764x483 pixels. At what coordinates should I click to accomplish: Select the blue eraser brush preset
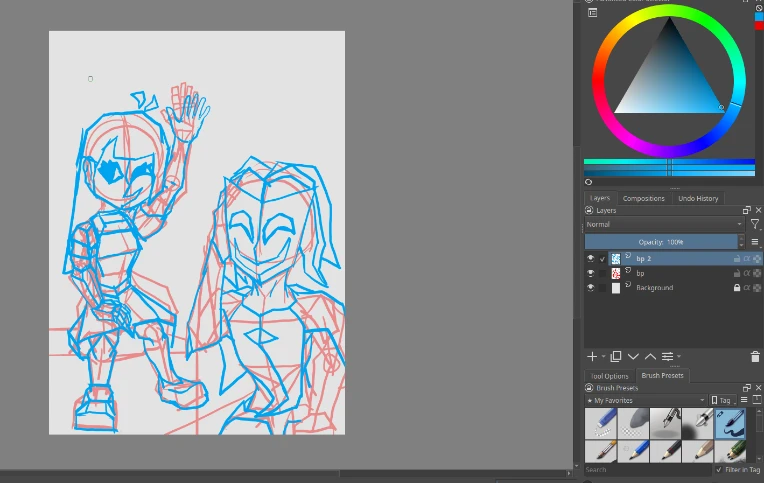click(600, 422)
